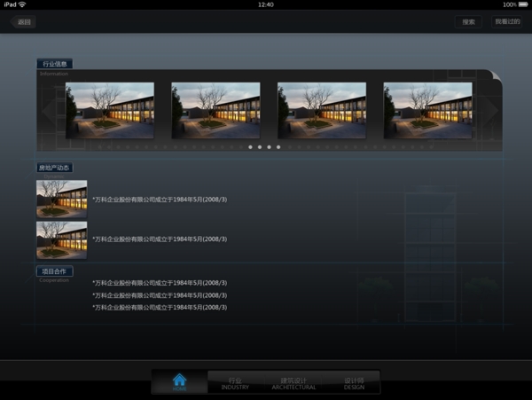Open the 搜索 search button

468,22
